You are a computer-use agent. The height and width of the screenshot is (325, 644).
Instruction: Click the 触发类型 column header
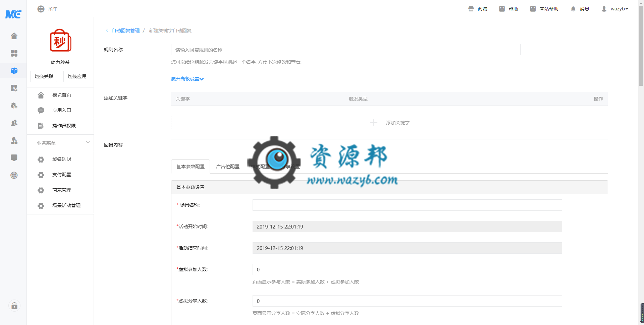point(358,99)
